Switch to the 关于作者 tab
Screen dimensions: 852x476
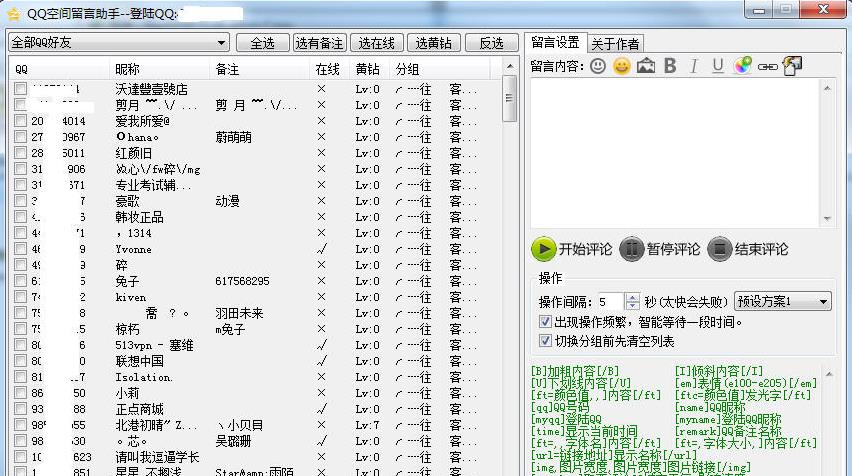point(616,43)
